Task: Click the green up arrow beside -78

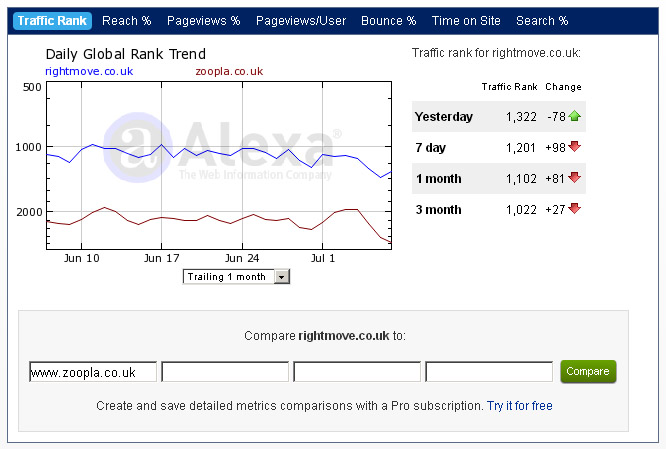Action: (x=574, y=116)
